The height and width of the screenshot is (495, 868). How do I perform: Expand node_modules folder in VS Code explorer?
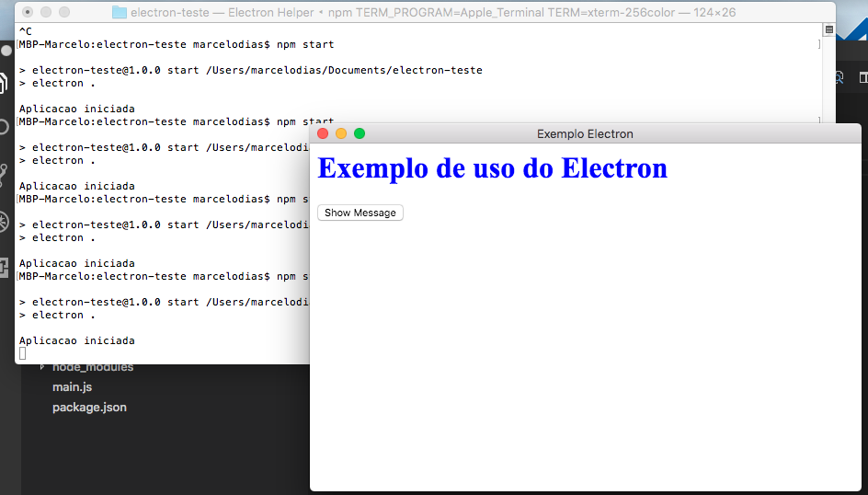pyautogui.click(x=42, y=367)
